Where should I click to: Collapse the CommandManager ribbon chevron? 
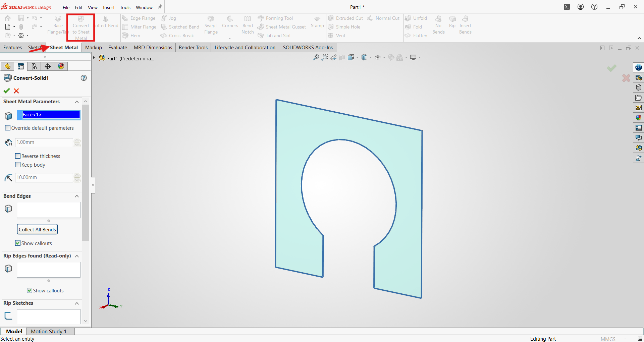(x=639, y=38)
